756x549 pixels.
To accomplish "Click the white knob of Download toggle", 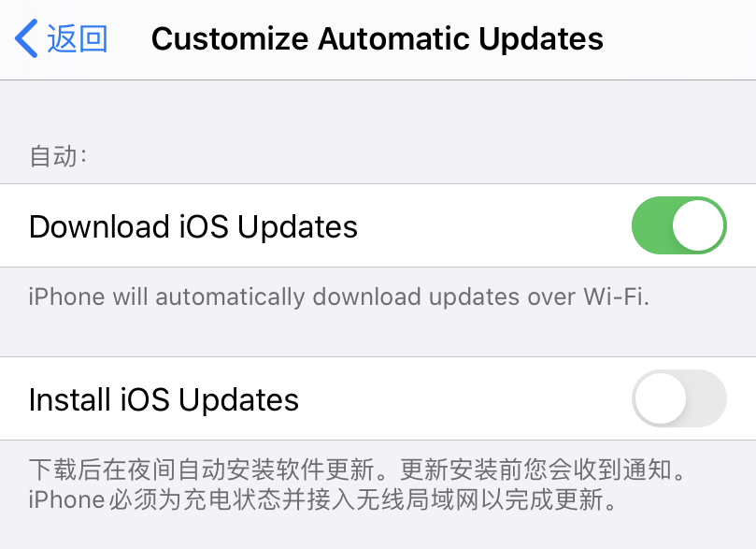I will (x=698, y=225).
